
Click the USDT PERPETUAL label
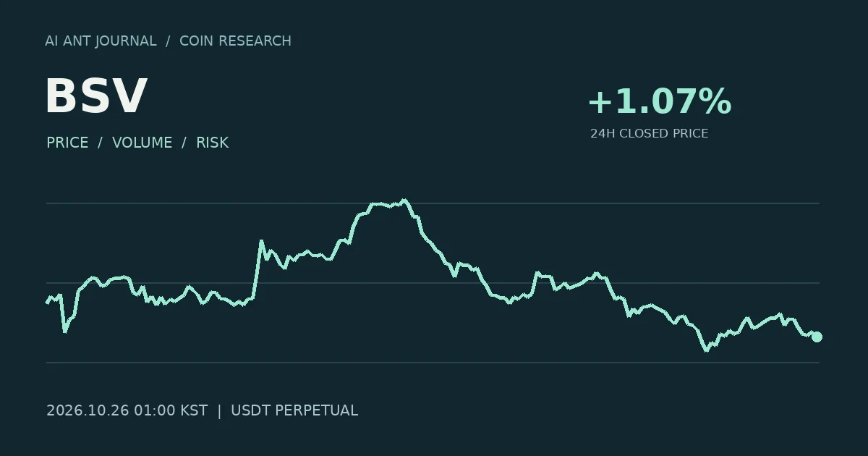(294, 410)
